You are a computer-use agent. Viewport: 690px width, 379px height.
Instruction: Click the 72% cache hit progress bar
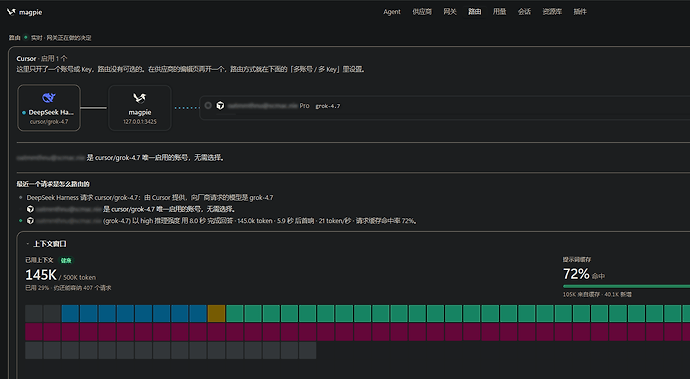pos(626,287)
